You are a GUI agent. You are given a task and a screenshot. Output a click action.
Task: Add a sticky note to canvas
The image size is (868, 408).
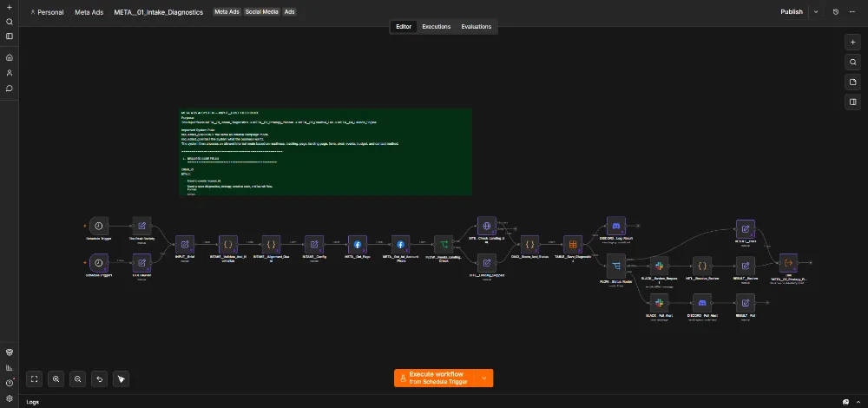852,82
